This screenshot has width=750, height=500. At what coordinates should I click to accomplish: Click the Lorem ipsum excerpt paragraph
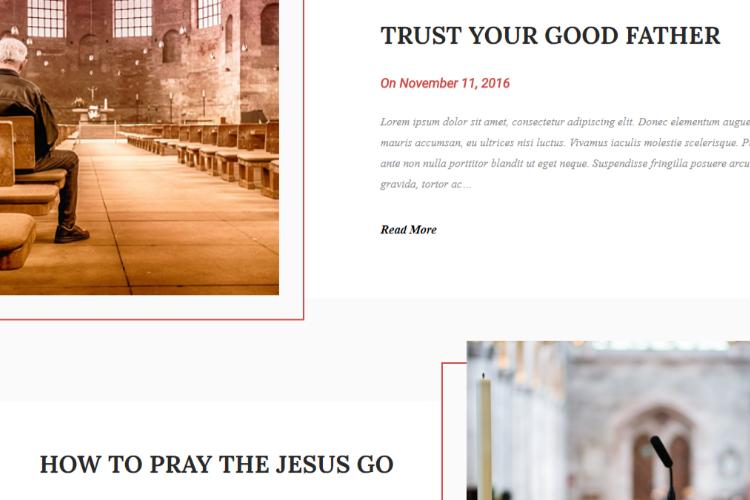565,153
